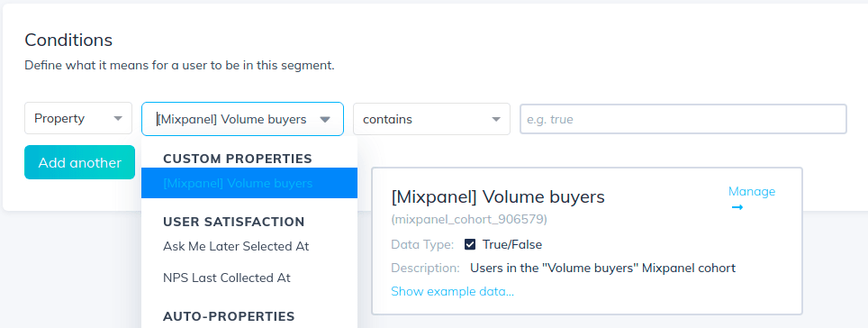Open the Property type dropdown
Screen dimensions: 868x328
[78, 118]
